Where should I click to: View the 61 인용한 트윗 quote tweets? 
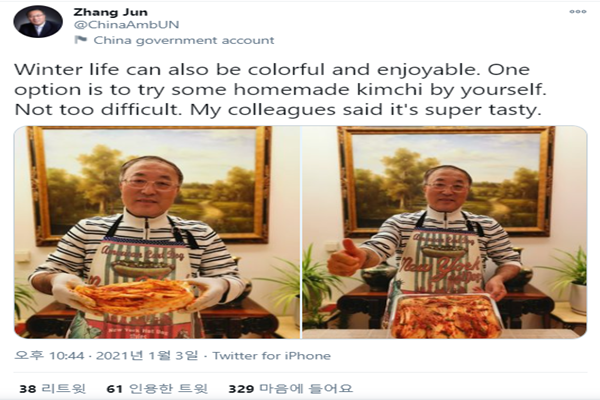(157, 389)
